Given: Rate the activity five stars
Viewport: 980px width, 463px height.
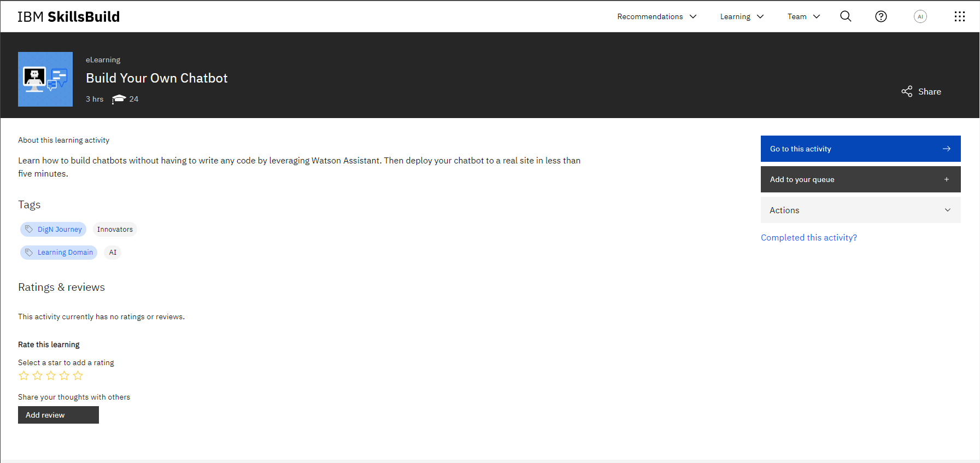Looking at the screenshot, I should click(78, 376).
